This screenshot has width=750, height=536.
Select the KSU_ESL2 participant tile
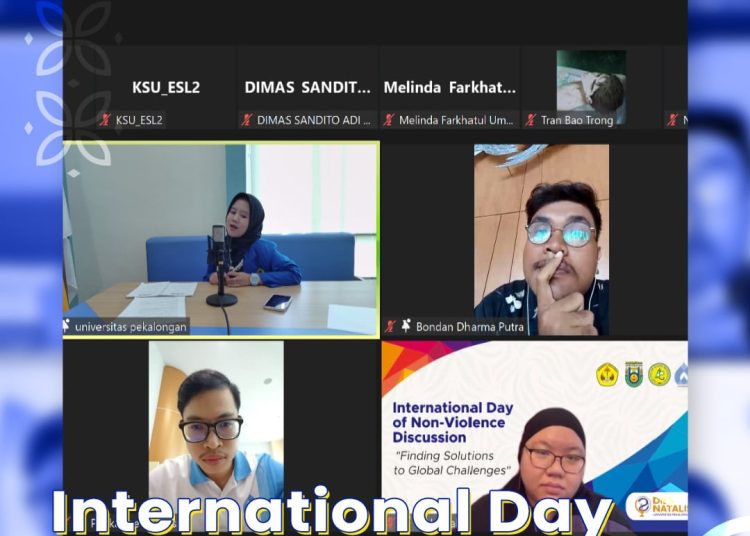tap(165, 88)
